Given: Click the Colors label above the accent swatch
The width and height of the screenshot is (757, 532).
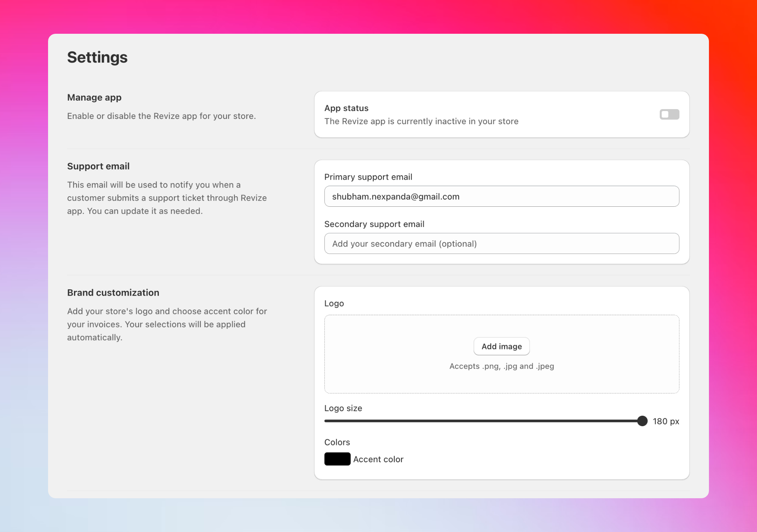Looking at the screenshot, I should coord(337,442).
